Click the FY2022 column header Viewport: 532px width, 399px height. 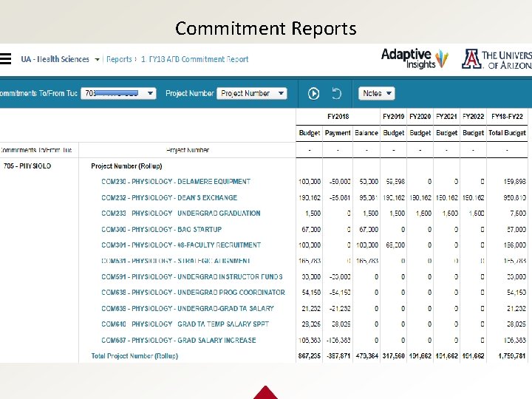tap(474, 117)
